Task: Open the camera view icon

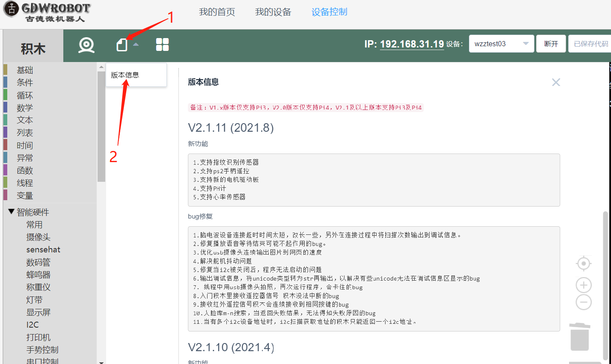Action: 86,45
